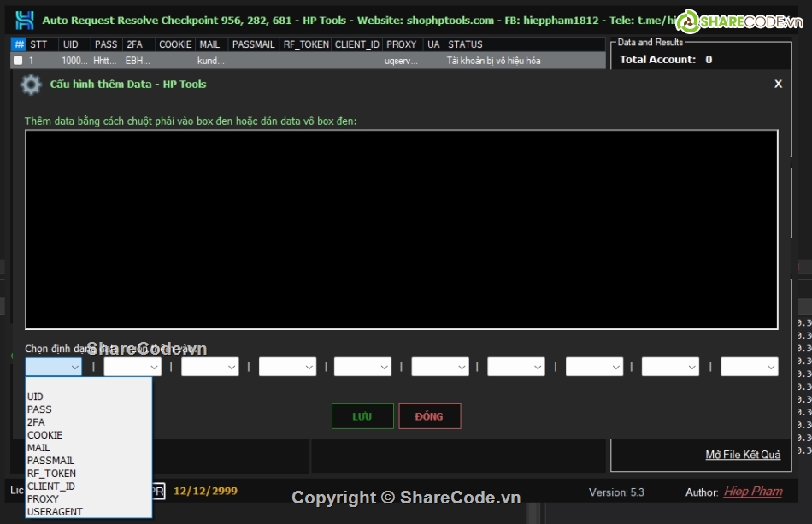Screen dimensions: 812x524
Task: Click the PROXY column header in the table
Action: [403, 44]
